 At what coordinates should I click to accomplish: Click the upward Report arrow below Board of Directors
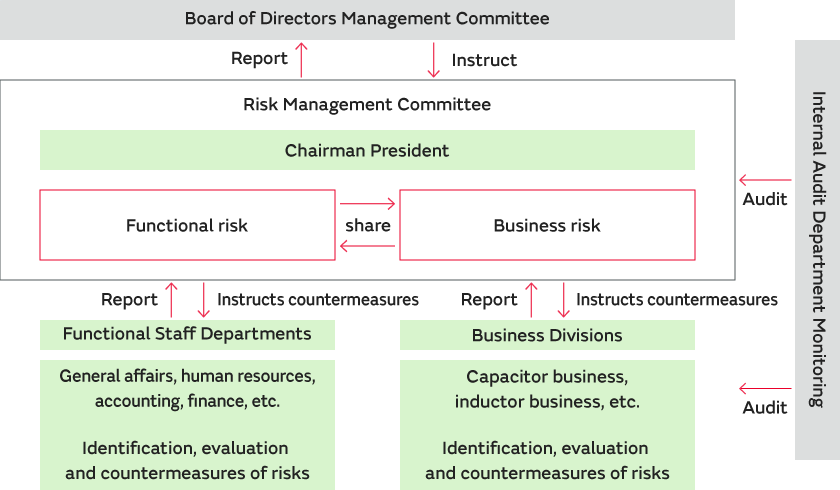click(302, 59)
